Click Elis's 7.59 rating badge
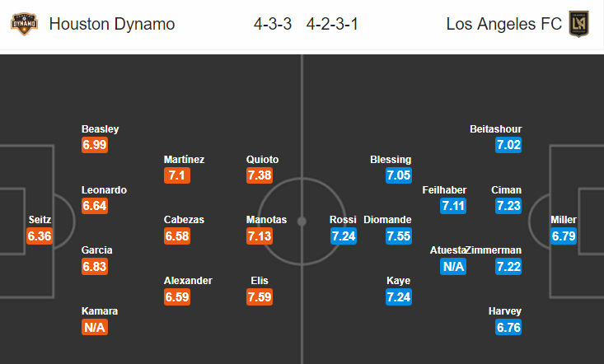This screenshot has width=604, height=364. pyautogui.click(x=260, y=297)
